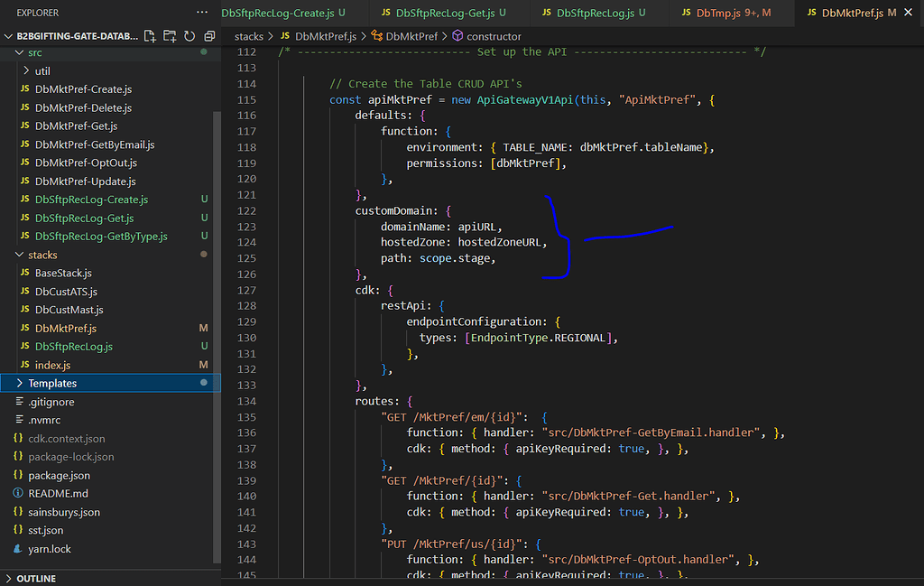The height and width of the screenshot is (586, 924).
Task: Open DbMktPref-OptOut.js in the explorer
Action: coord(86,163)
